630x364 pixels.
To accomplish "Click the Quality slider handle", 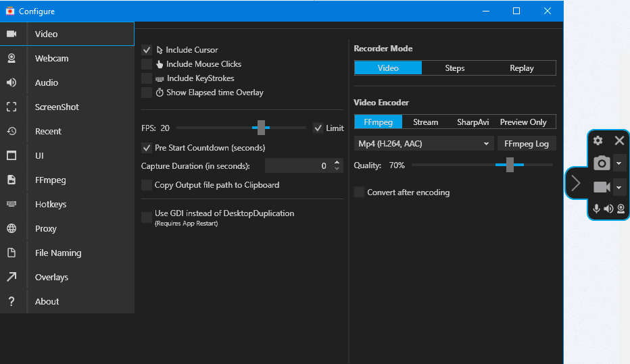I will (x=510, y=165).
